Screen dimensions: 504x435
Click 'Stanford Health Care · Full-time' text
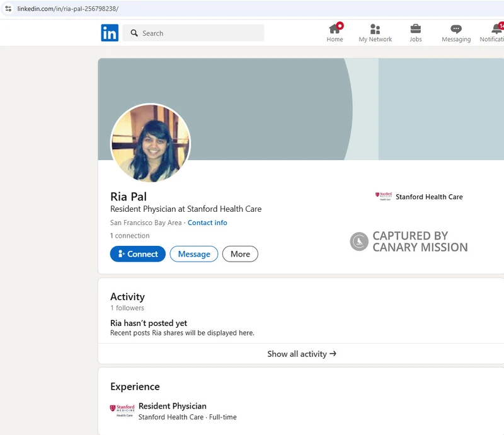click(x=187, y=417)
